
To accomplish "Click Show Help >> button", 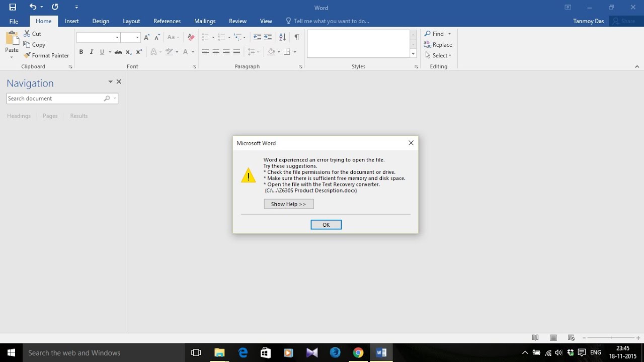I will [289, 204].
